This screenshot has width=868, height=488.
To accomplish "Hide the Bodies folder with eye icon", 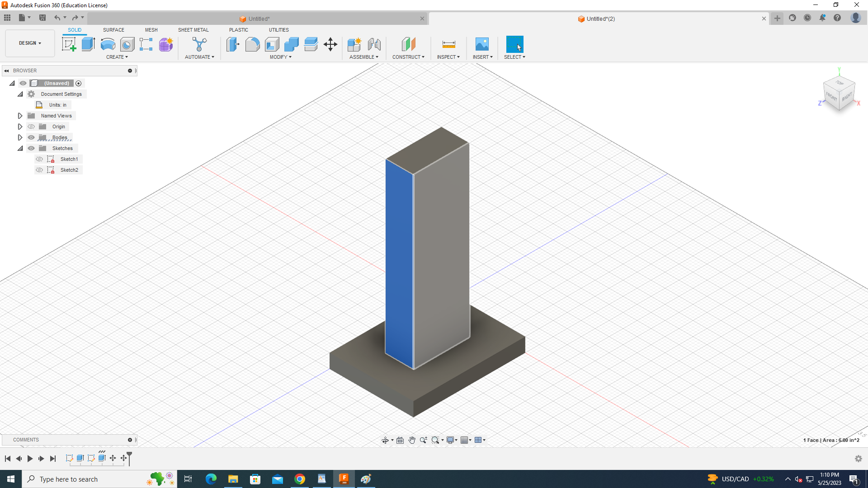I will [31, 137].
